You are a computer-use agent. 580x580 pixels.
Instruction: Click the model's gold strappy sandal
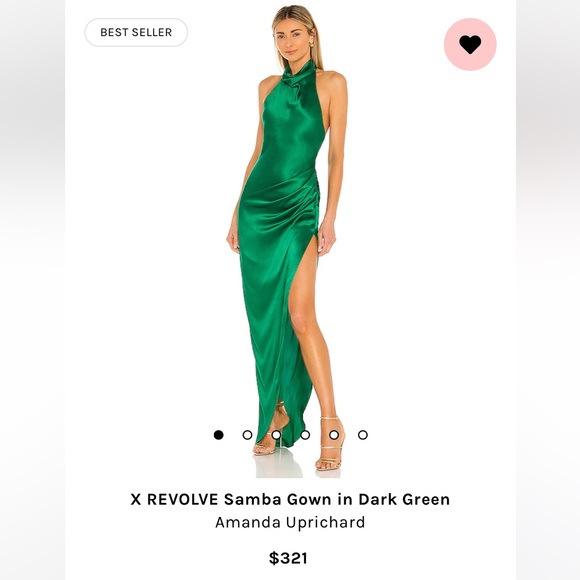coord(330,444)
